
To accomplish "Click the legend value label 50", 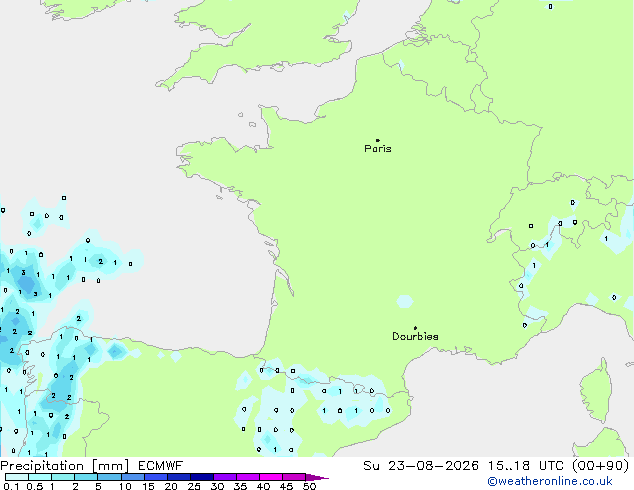I will click(310, 486).
